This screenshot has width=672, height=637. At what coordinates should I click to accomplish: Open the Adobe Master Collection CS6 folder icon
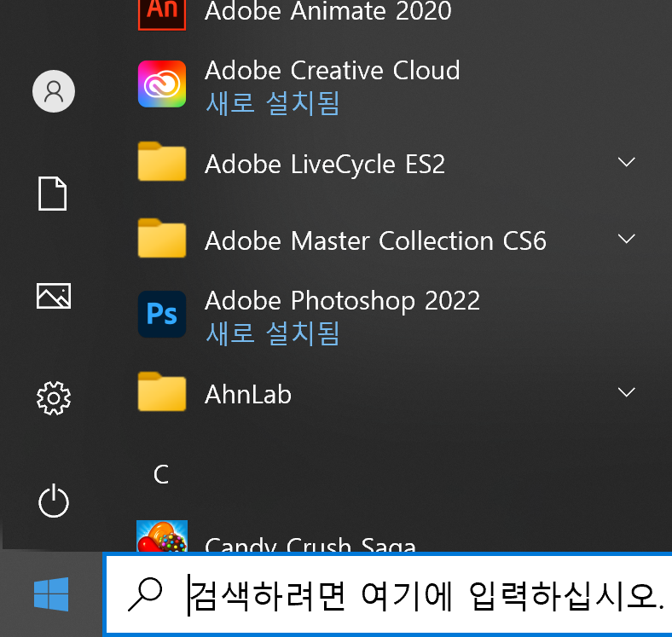click(x=162, y=238)
